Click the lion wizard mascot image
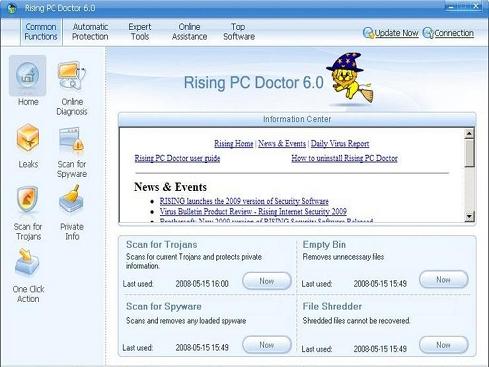489x367 pixels. pos(350,79)
